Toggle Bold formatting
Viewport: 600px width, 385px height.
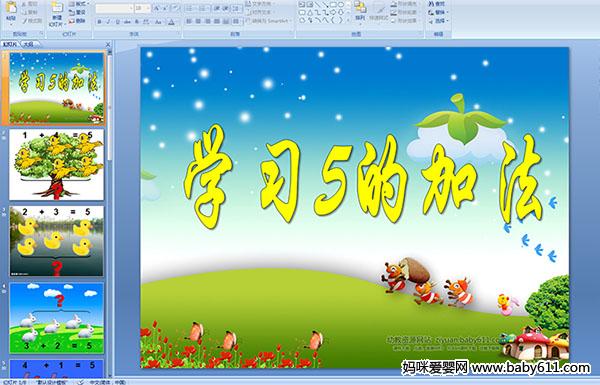coord(99,22)
